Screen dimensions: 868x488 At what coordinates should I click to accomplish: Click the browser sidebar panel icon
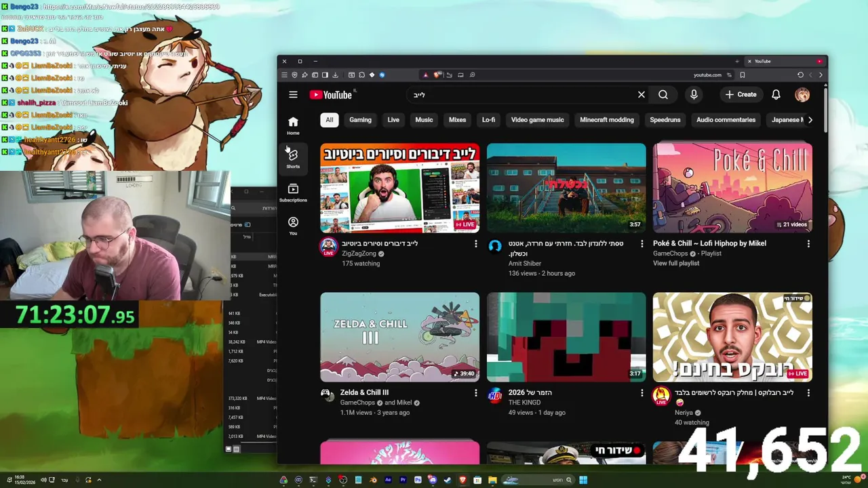pos(325,75)
